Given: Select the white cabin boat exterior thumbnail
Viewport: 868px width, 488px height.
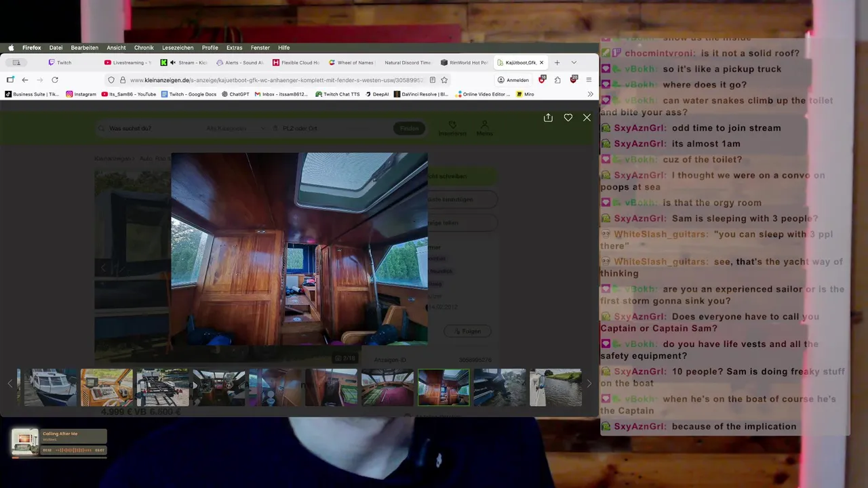Looking at the screenshot, I should tap(50, 388).
